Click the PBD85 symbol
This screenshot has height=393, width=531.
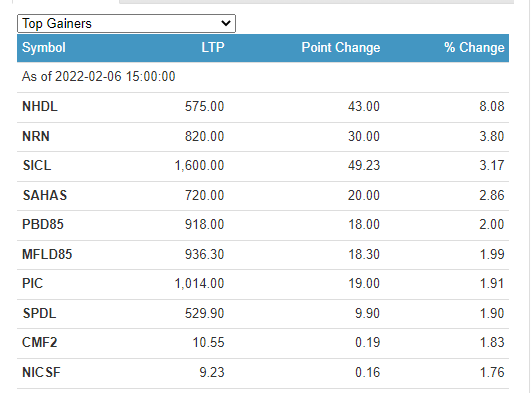(x=43, y=224)
